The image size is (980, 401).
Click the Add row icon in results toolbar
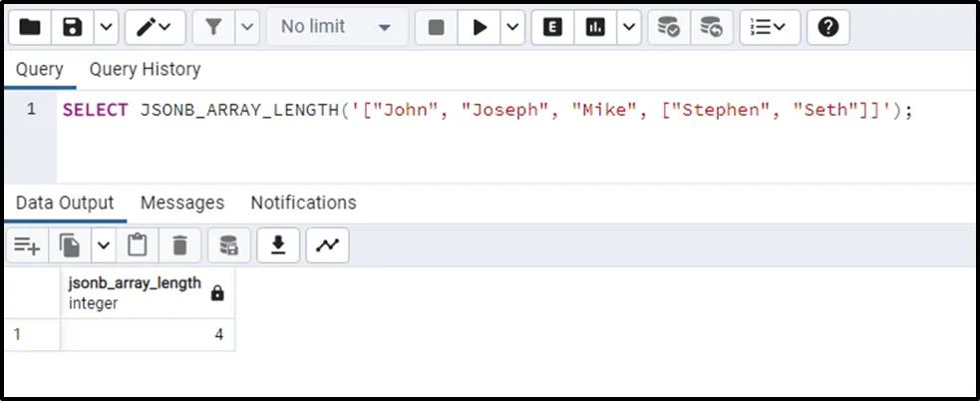click(x=27, y=244)
